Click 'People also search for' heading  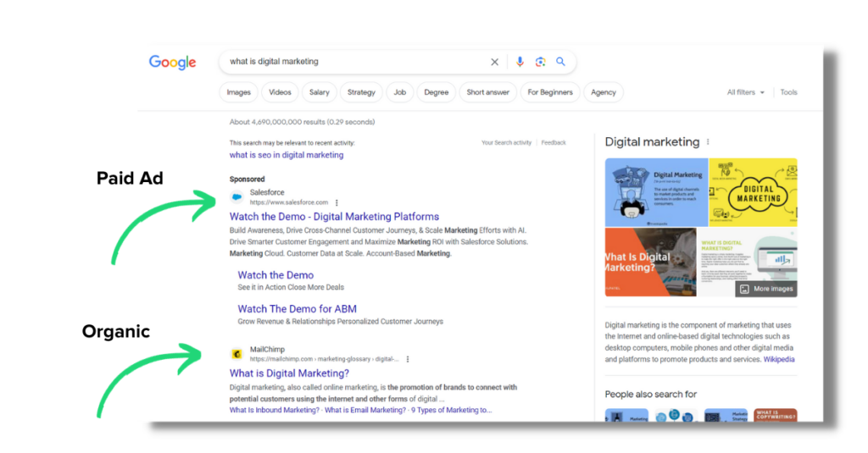pos(650,395)
